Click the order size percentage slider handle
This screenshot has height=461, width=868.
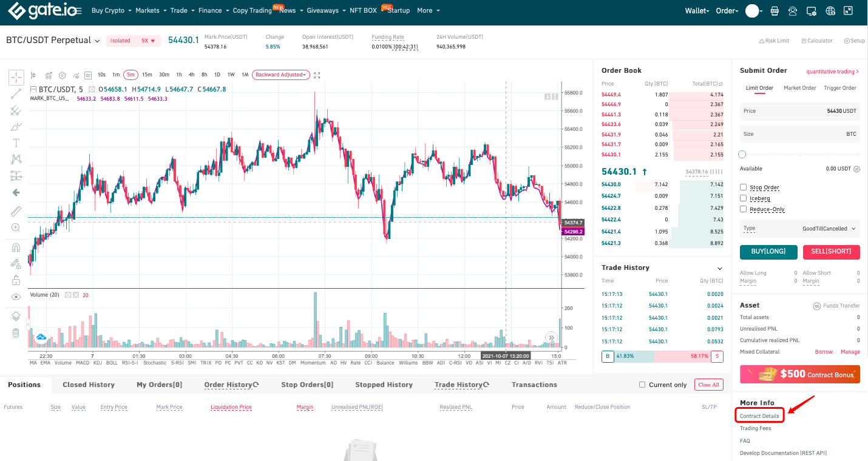tap(742, 155)
